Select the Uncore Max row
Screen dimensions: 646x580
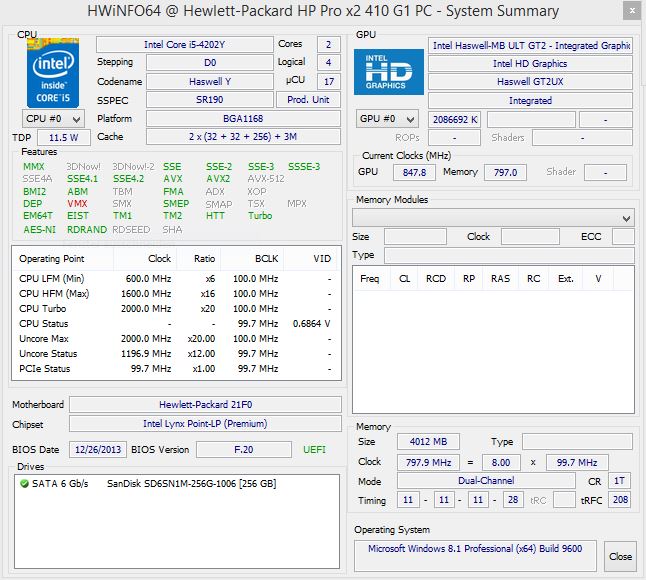pos(175,339)
